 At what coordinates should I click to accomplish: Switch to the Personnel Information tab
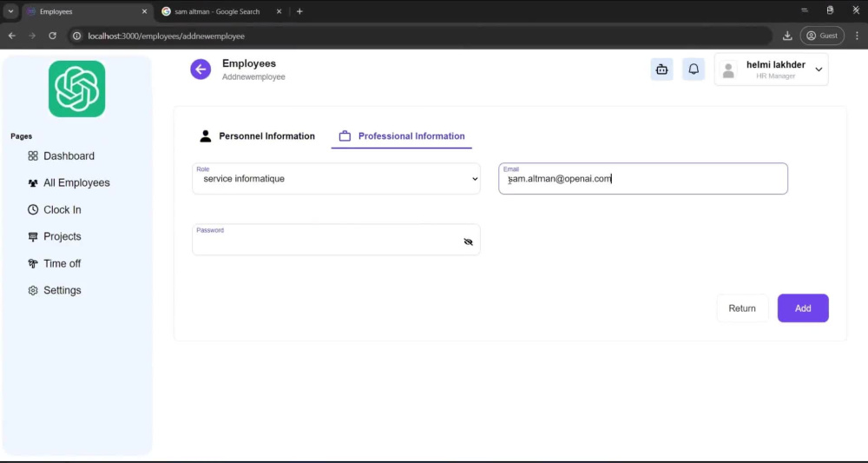pyautogui.click(x=257, y=136)
